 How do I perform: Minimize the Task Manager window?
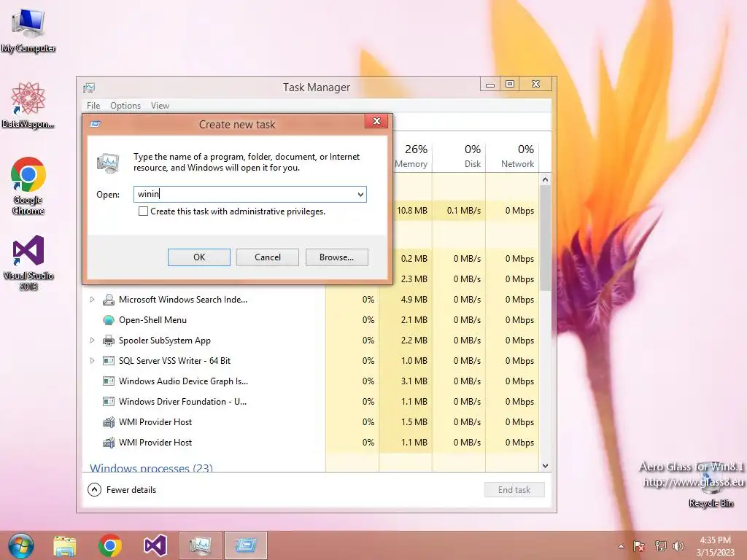(x=490, y=85)
